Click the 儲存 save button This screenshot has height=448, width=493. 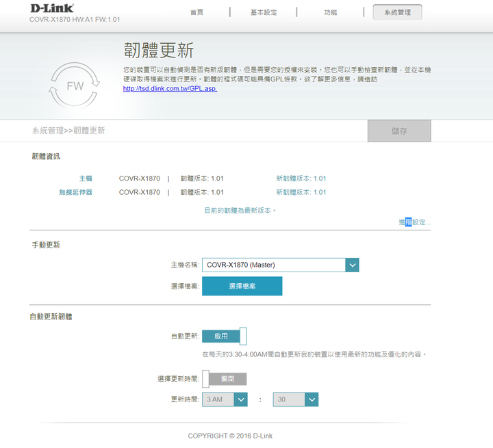(x=399, y=131)
